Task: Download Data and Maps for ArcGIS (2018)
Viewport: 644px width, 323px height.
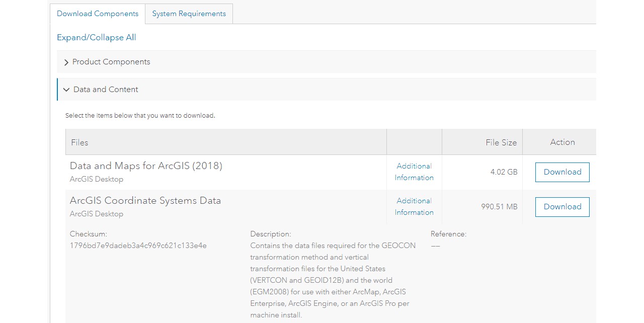Action: click(x=562, y=172)
